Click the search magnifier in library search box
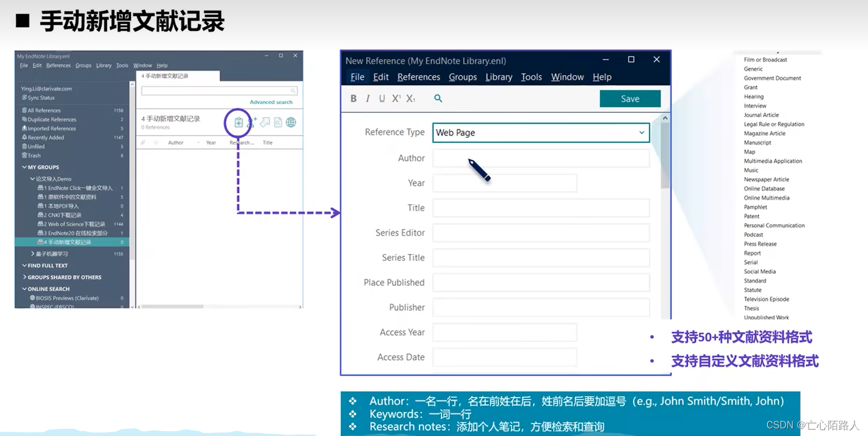The width and height of the screenshot is (868, 436). tap(293, 91)
